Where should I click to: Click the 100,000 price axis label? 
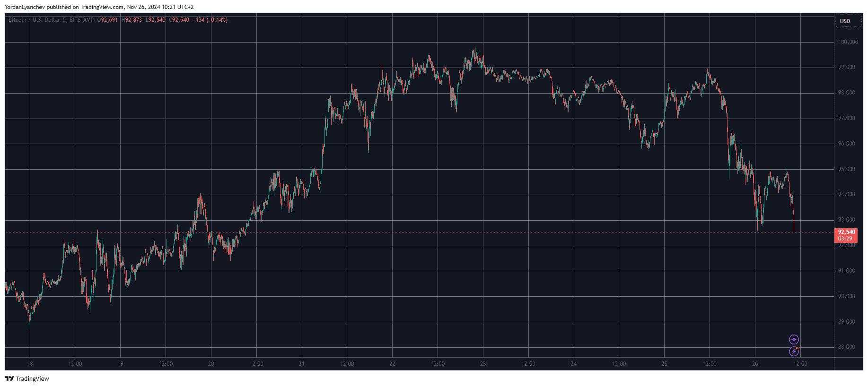pos(848,42)
